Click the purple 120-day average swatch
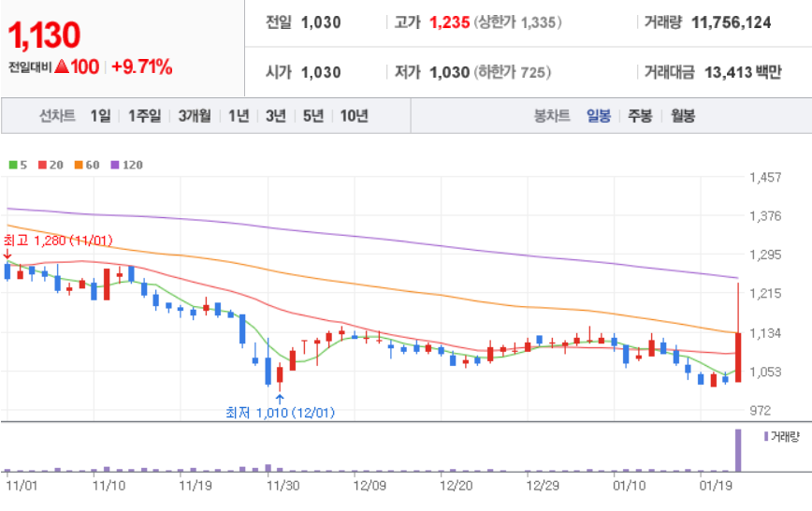812x511 pixels. click(x=115, y=165)
